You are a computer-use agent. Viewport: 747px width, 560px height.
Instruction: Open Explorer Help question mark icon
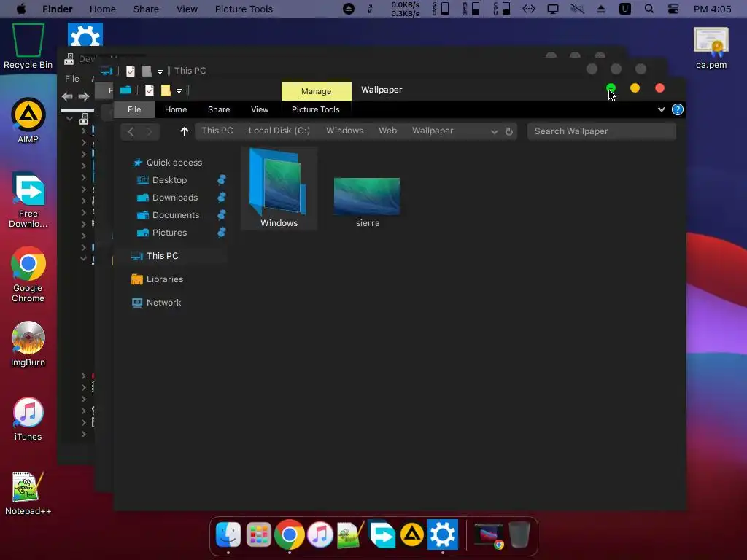[x=678, y=109]
